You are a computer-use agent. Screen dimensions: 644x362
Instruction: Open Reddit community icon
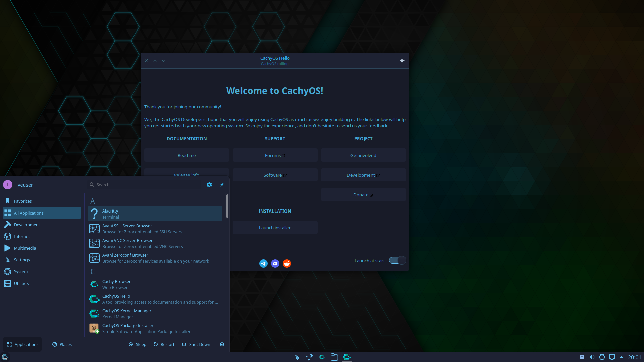[x=286, y=263]
